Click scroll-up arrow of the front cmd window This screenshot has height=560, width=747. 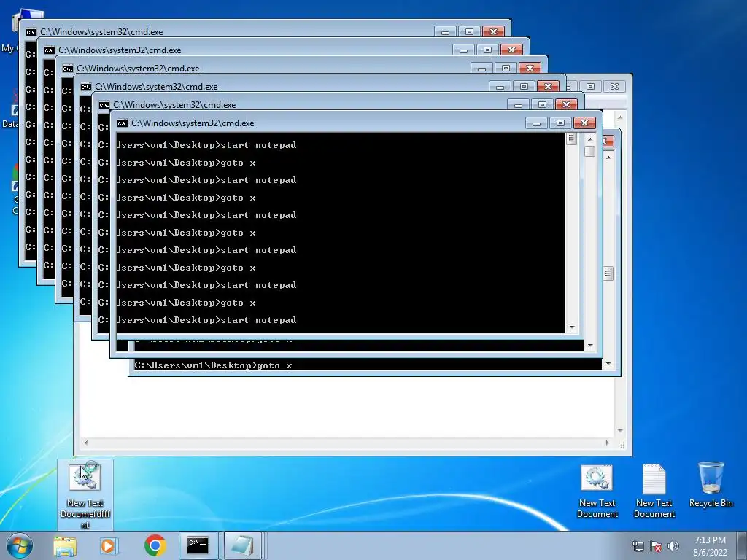coord(589,139)
